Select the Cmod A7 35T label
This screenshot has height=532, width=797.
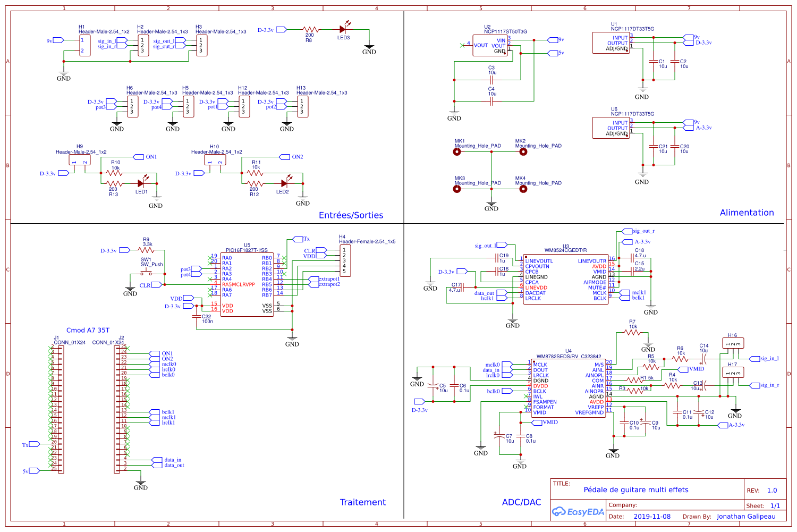(x=87, y=330)
